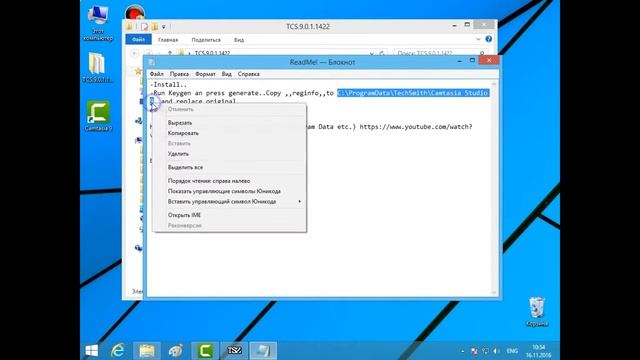
Task: Open Paint from the taskbar
Action: click(x=176, y=351)
